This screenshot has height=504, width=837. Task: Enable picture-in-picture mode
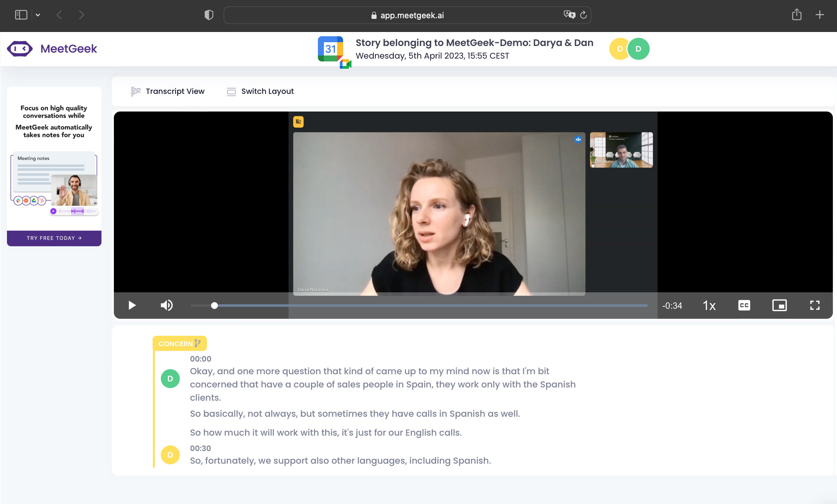pos(779,306)
